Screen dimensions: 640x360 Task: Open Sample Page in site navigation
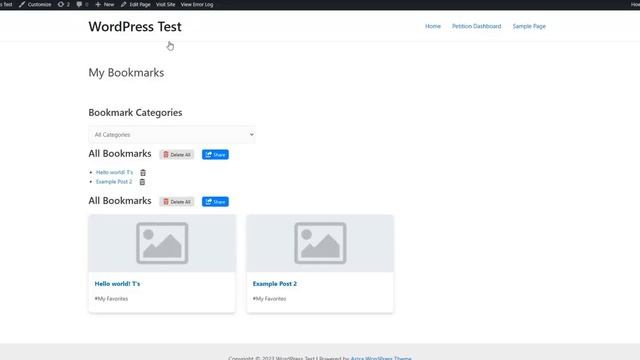(x=529, y=26)
